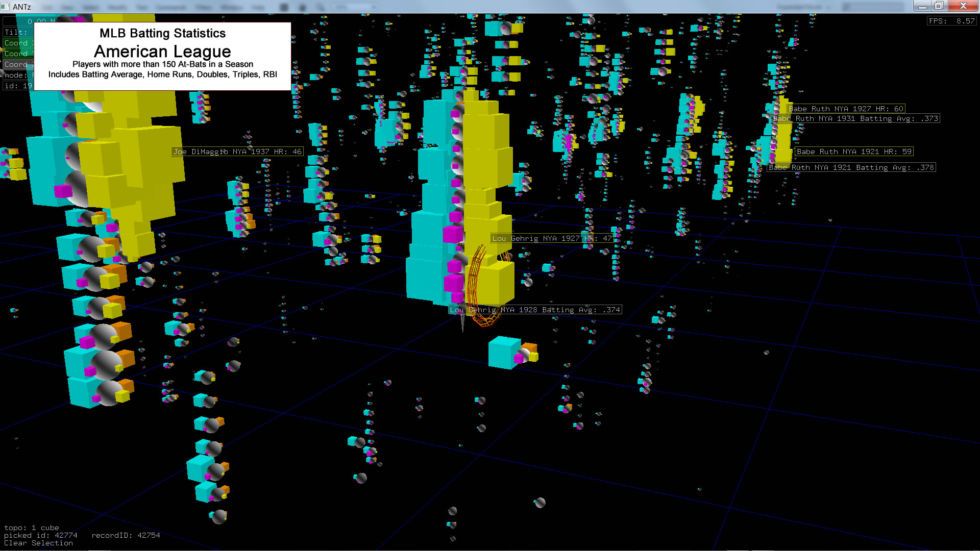Click the 'picked id: 42774' status text

(x=41, y=535)
